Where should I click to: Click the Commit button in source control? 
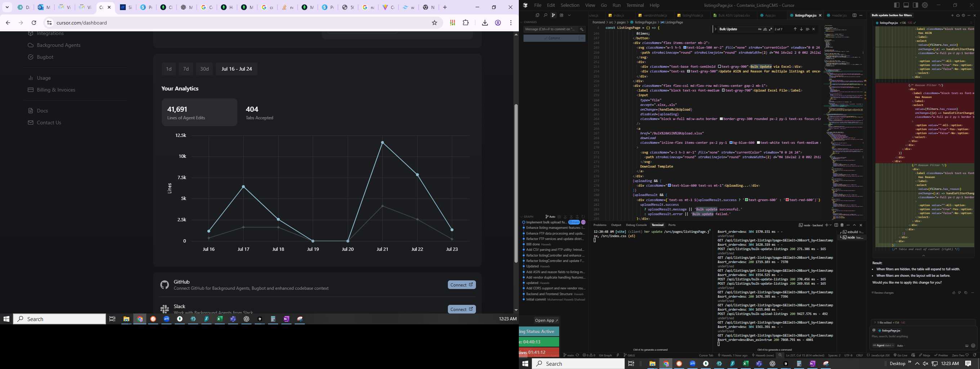[551, 38]
